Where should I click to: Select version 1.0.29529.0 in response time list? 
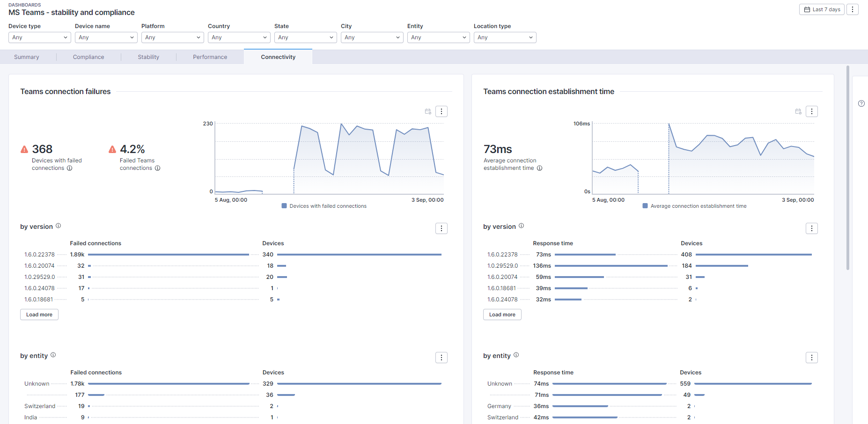coord(503,266)
